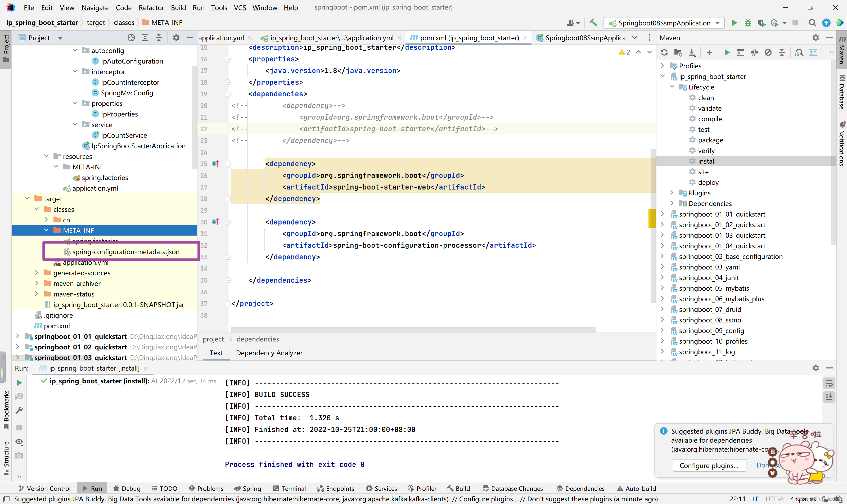Viewport: 847px width, 504px height.
Task: Open Version Control tool window
Action: [x=45, y=488]
